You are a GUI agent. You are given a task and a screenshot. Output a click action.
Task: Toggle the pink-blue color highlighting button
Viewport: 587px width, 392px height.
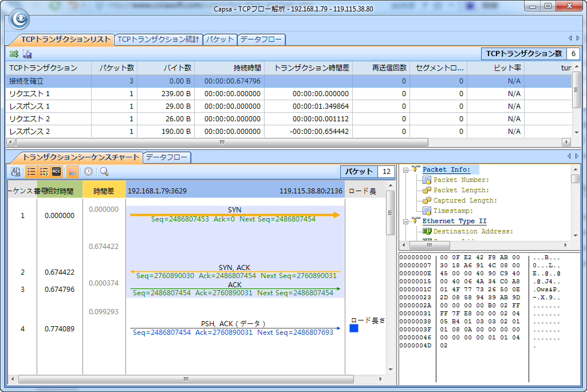point(73,171)
